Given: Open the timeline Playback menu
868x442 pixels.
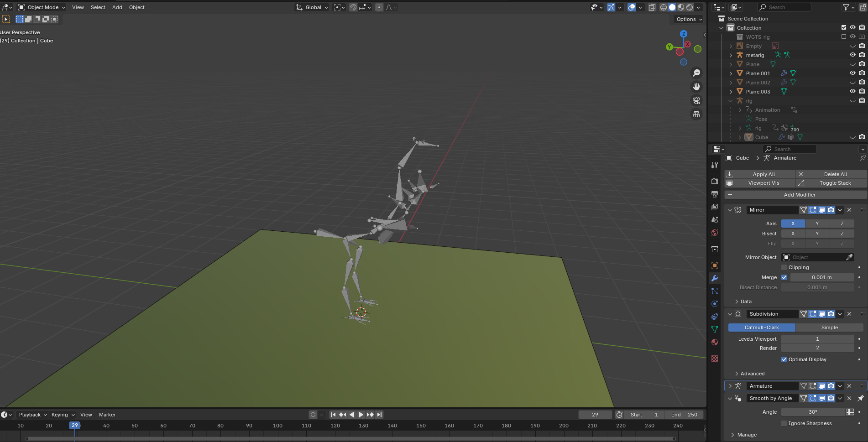Looking at the screenshot, I should point(32,415).
